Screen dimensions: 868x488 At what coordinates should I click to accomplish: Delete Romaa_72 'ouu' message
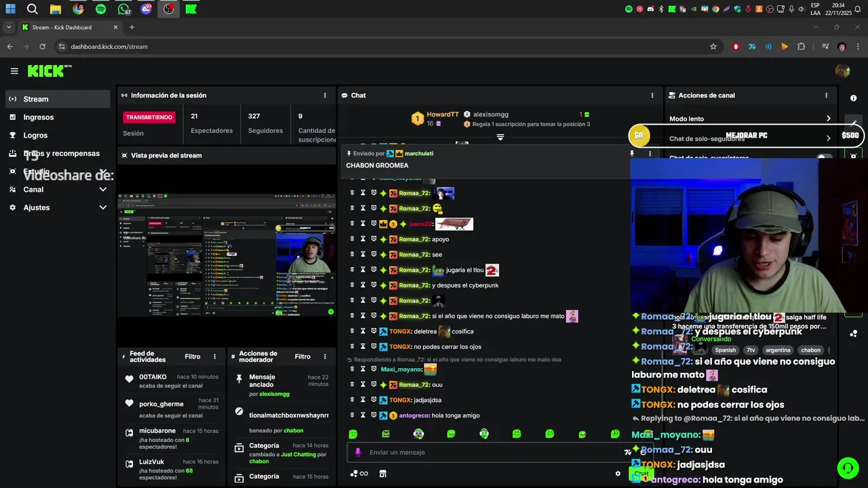point(352,385)
